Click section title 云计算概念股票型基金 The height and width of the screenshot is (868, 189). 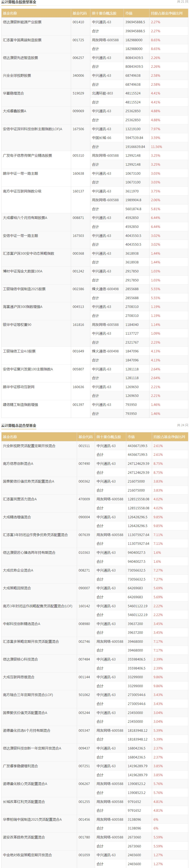(19, 2)
